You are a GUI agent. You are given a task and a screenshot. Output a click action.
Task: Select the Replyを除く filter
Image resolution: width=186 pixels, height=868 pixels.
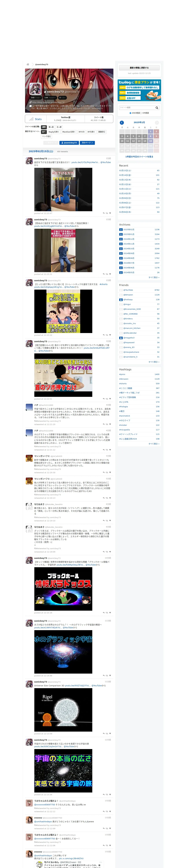pos(54,132)
